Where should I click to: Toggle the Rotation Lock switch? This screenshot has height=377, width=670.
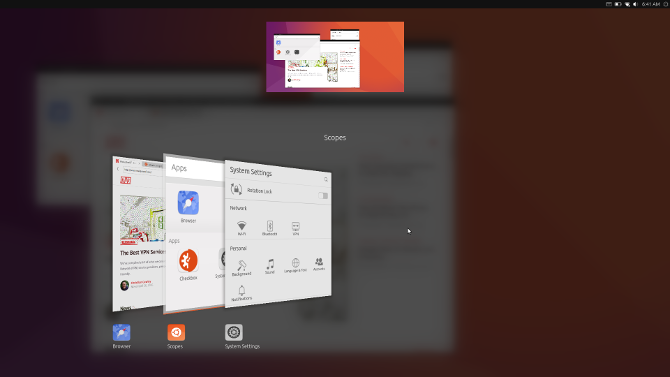(x=323, y=196)
